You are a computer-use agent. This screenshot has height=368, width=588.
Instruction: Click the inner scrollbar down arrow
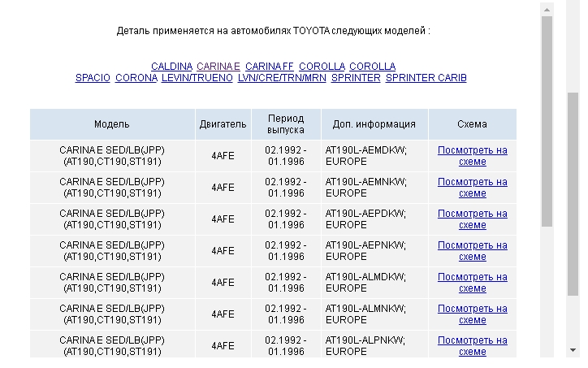click(x=547, y=351)
